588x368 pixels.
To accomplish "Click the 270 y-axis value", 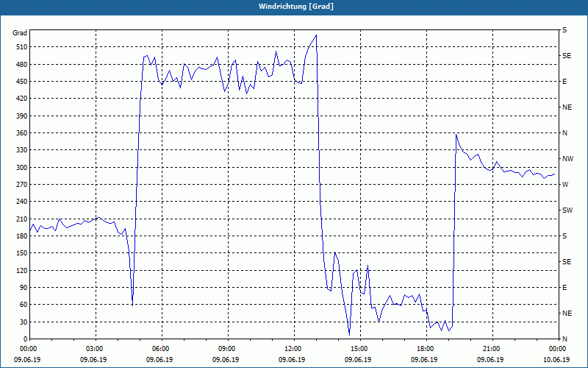I will point(22,185).
